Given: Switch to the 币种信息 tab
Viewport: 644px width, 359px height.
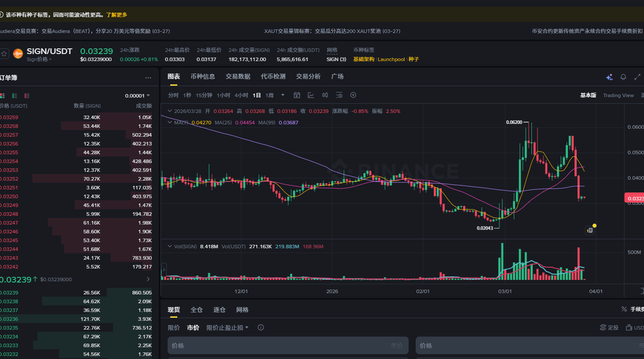Looking at the screenshot, I should 203,76.
